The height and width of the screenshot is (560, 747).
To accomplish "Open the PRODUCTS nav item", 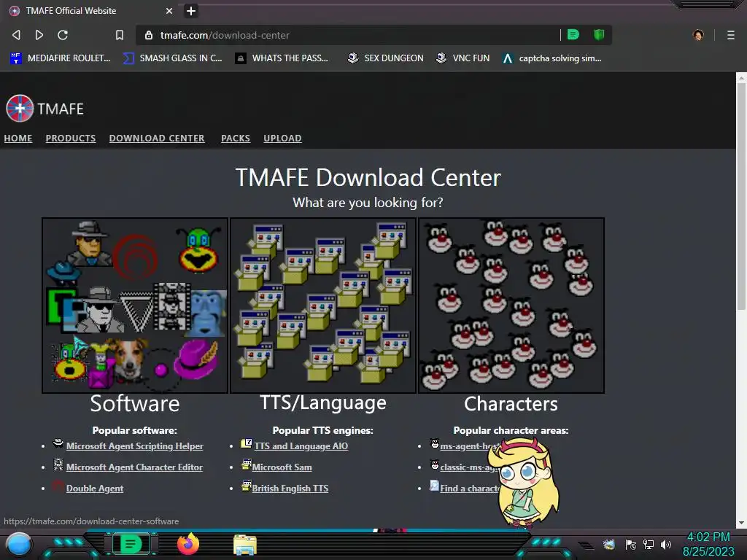I will pyautogui.click(x=71, y=138).
